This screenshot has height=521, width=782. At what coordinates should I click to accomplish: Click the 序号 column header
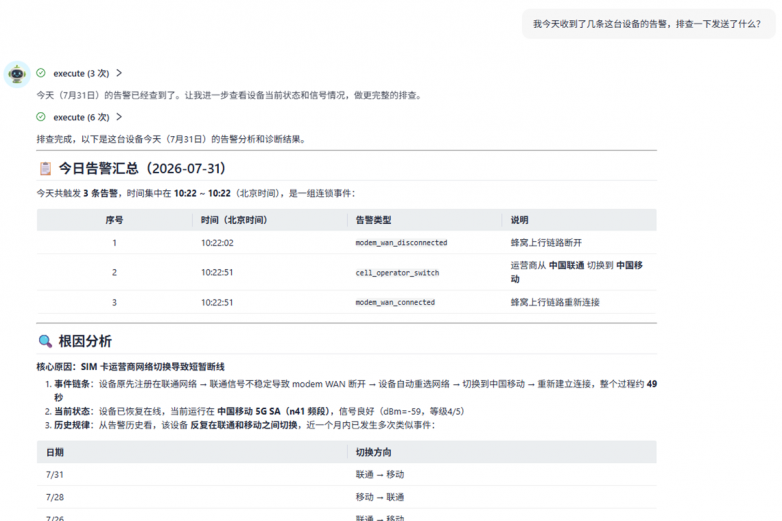tap(114, 220)
